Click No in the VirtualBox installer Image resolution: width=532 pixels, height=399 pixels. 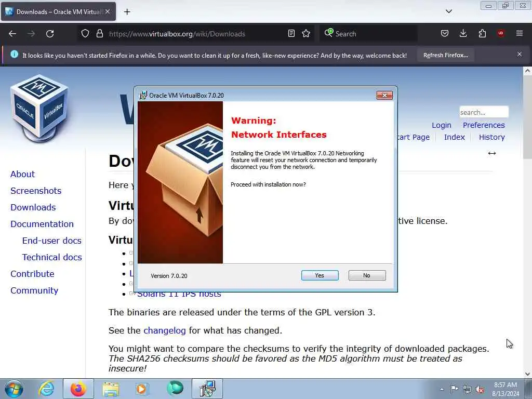(367, 275)
